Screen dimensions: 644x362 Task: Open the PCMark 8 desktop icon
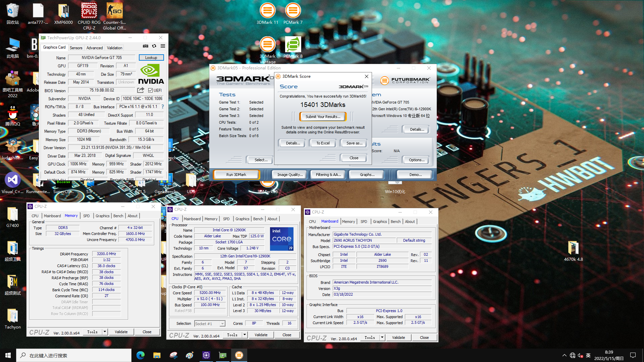(293, 48)
